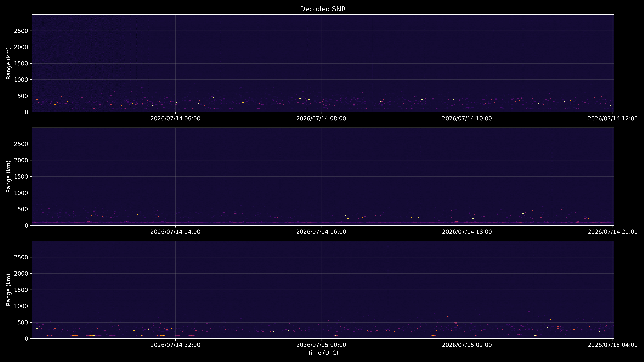Select the 2026/07/14 20:00 time label

tap(612, 232)
